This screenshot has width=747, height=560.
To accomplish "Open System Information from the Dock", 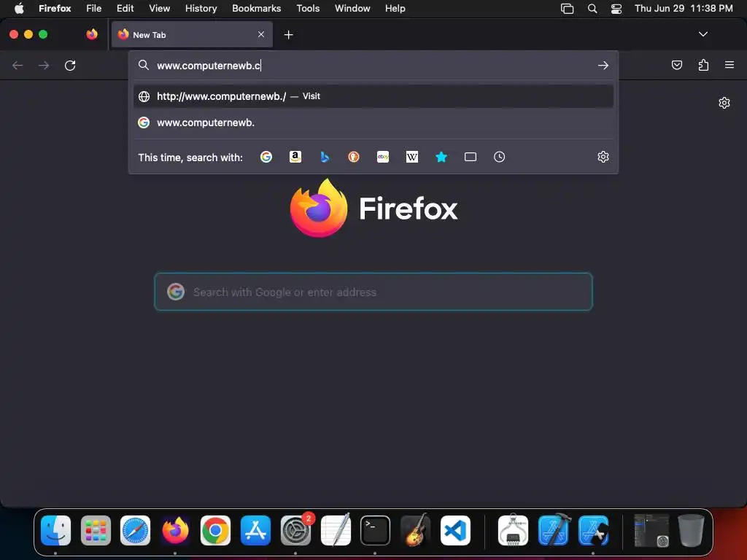I will pos(513,530).
